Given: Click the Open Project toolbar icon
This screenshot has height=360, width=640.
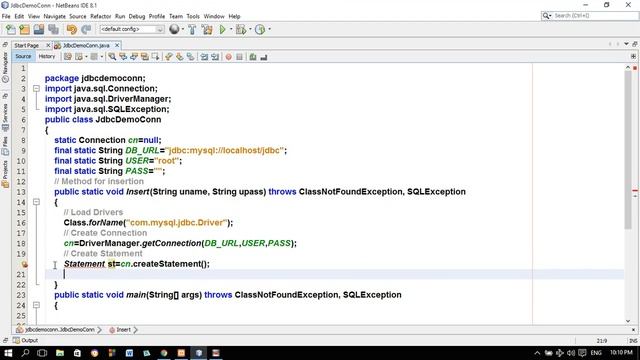Looking at the screenshot, I should (x=39, y=29).
